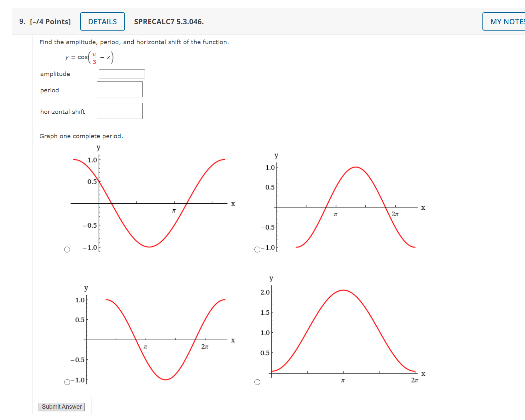Click the period label text
Image resolution: width=525 pixels, height=420 pixels.
click(49, 90)
